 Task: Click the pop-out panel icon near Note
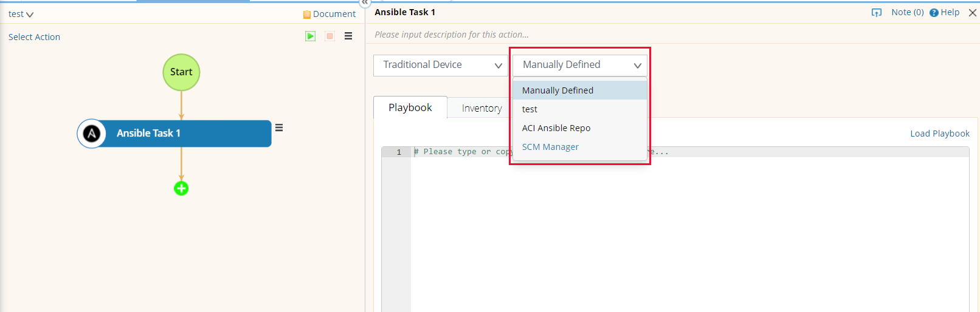[876, 13]
